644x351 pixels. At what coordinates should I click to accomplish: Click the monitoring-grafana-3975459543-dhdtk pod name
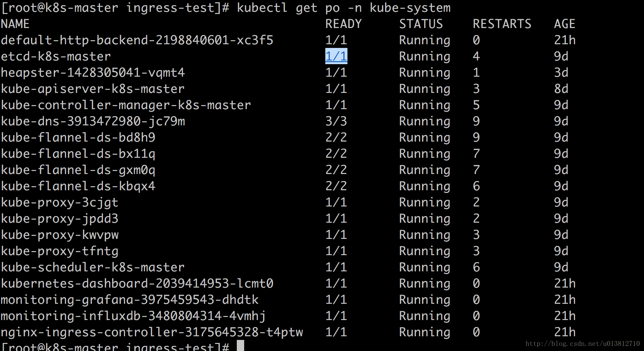(x=129, y=300)
